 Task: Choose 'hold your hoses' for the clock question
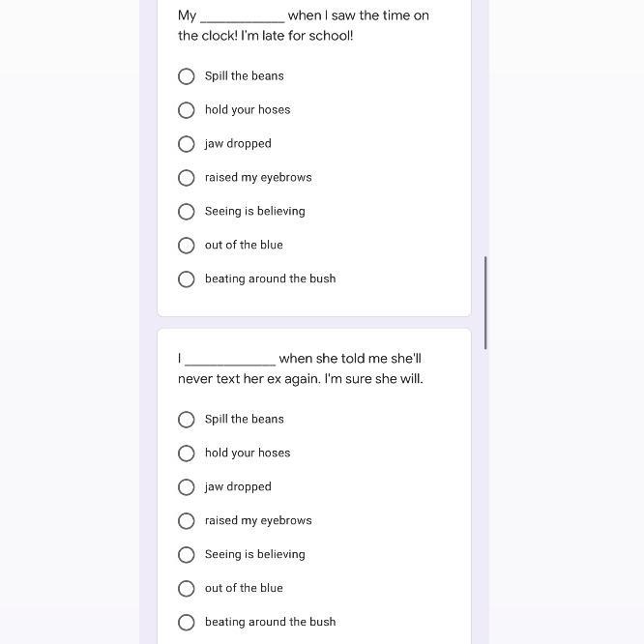[x=187, y=110]
